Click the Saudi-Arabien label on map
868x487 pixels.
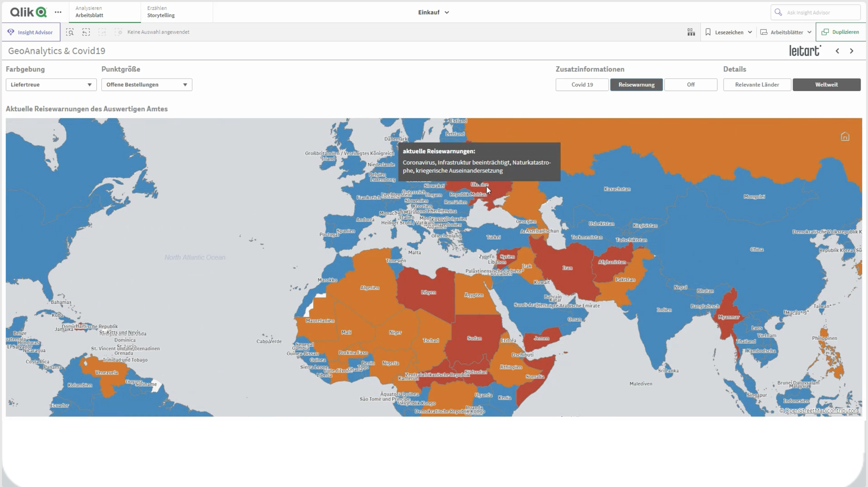530,305
